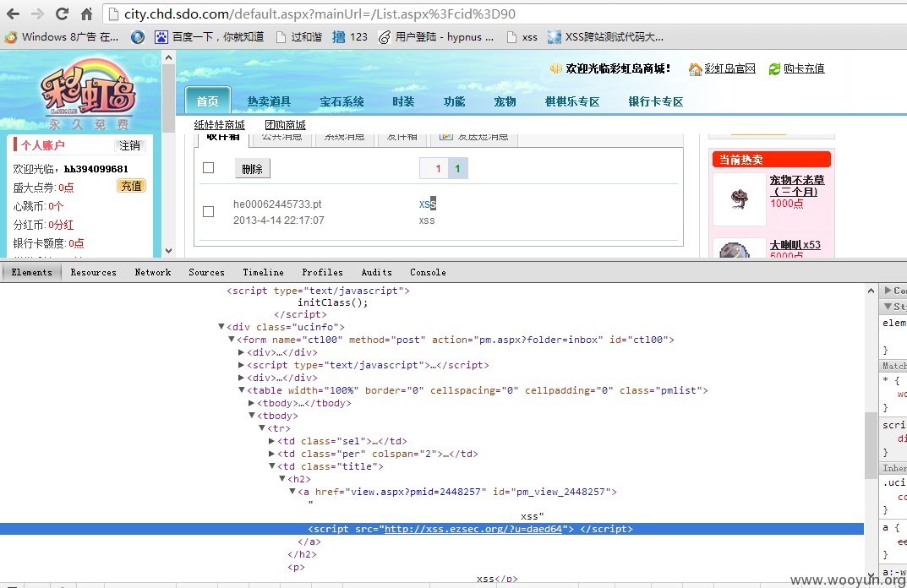This screenshot has width=907, height=588.
Task: Expand script type="text/javascript" collapsed node
Action: pyautogui.click(x=241, y=365)
